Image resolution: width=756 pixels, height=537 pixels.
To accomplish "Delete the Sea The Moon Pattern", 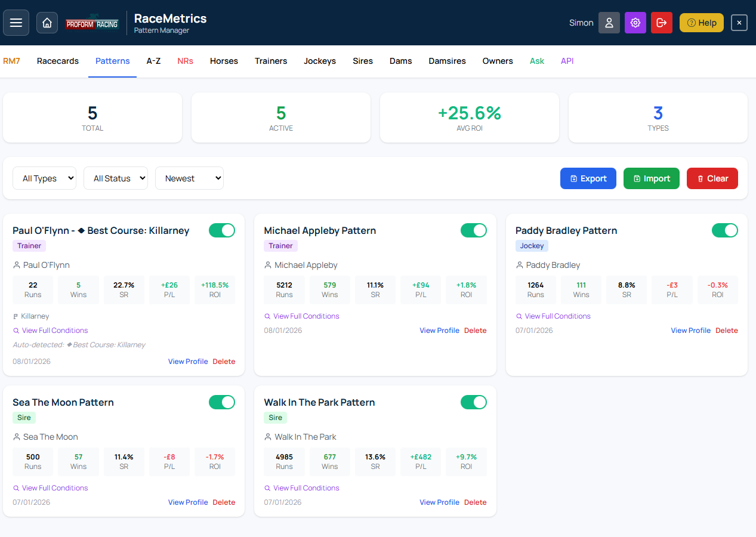I will tap(224, 502).
